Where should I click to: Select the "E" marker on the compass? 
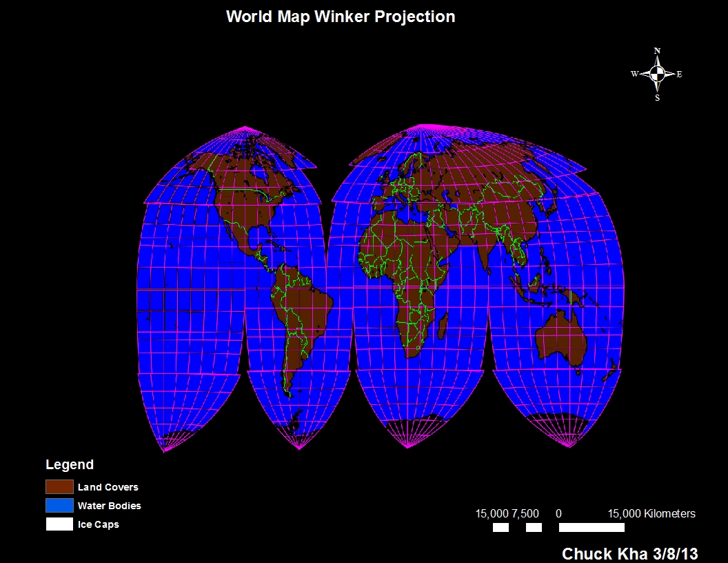tap(678, 73)
